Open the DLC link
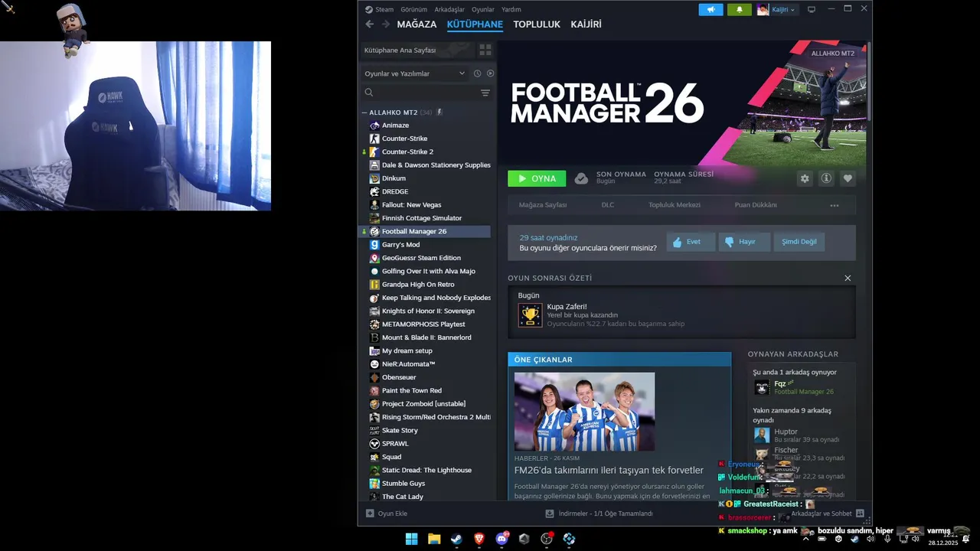The width and height of the screenshot is (980, 551). click(608, 205)
